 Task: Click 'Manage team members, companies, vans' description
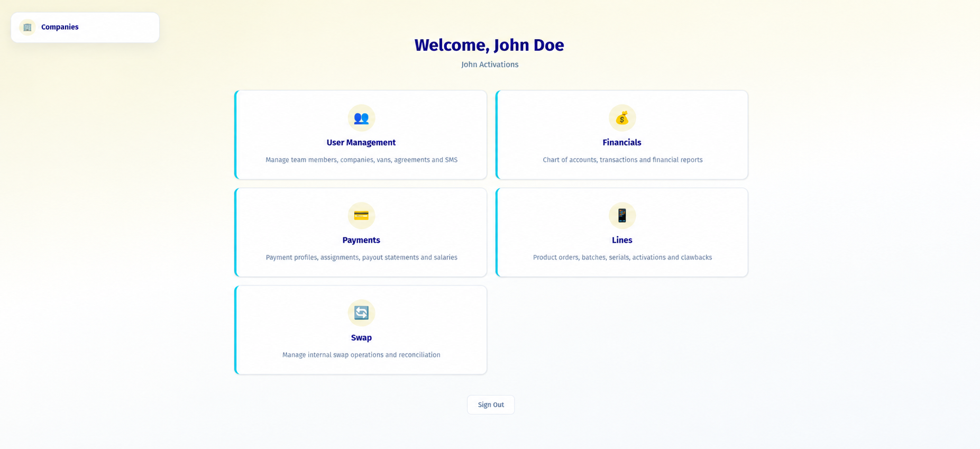[x=361, y=160]
